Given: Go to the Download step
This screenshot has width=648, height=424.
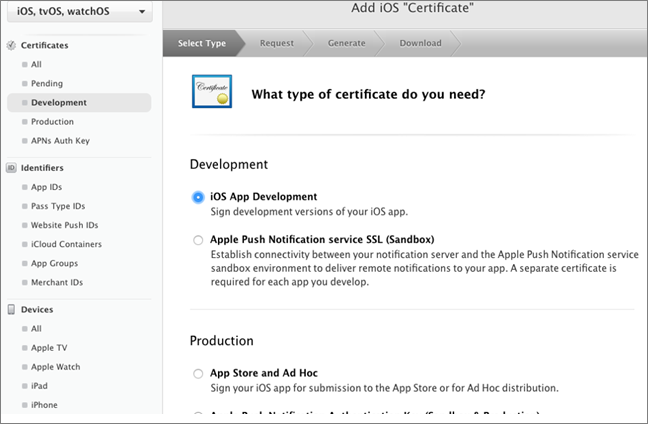Looking at the screenshot, I should click(x=420, y=43).
